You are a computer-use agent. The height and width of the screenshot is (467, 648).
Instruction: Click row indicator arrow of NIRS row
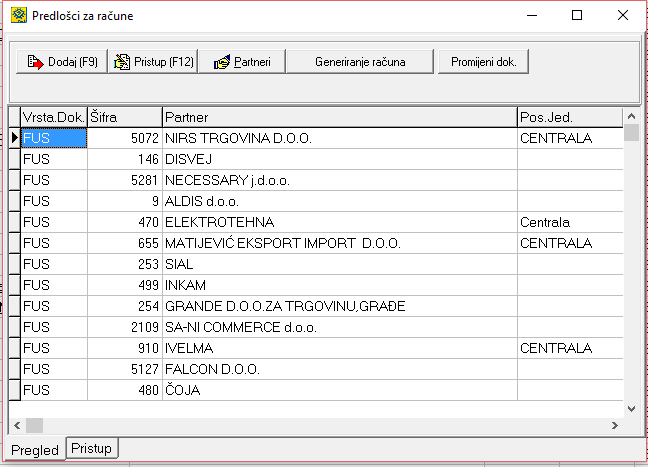click(14, 138)
